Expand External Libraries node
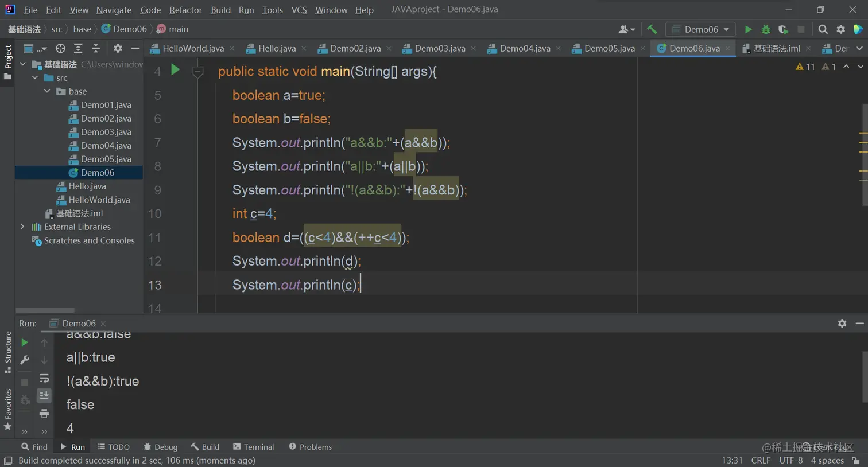This screenshot has height=467, width=868. (22, 227)
